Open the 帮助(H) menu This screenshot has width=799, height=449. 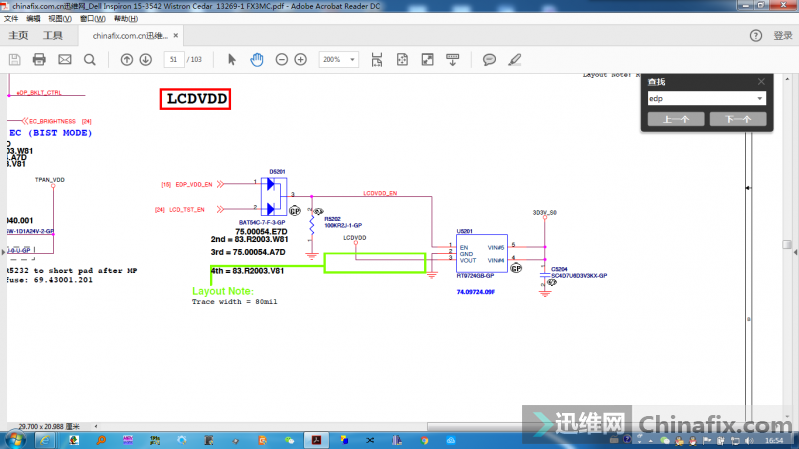click(x=126, y=18)
